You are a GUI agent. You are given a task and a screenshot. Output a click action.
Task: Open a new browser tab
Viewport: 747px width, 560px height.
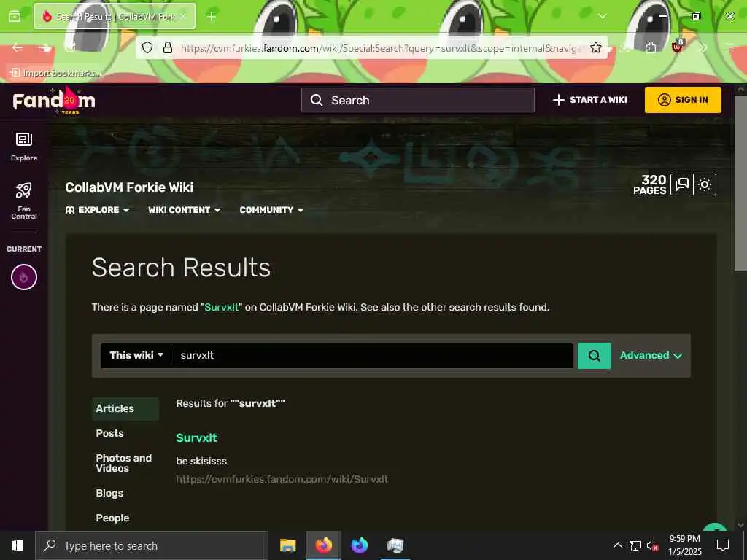tap(212, 17)
